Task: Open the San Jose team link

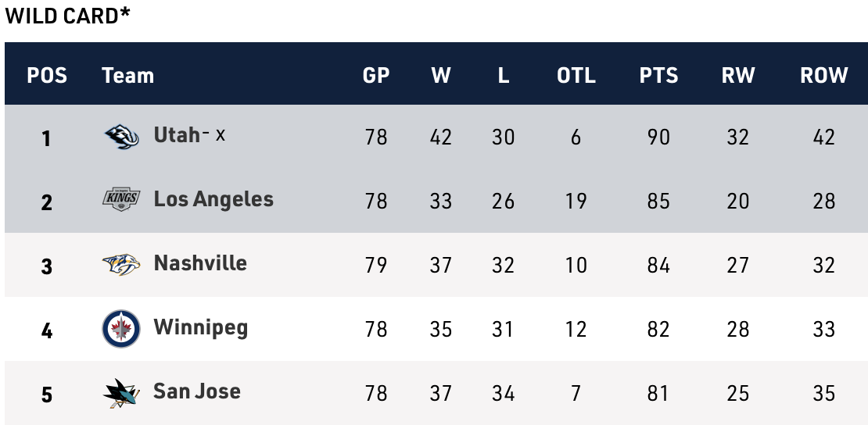Action: pos(197,391)
